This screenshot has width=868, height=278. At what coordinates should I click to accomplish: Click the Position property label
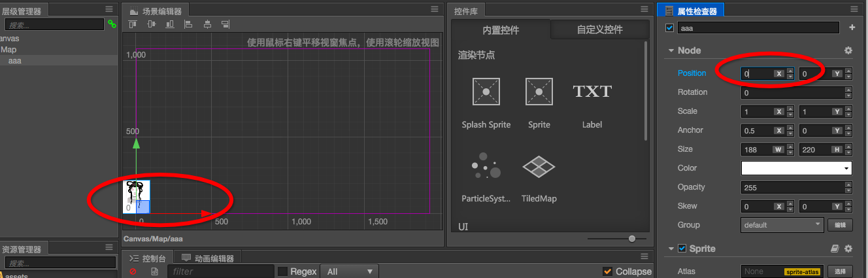click(692, 73)
